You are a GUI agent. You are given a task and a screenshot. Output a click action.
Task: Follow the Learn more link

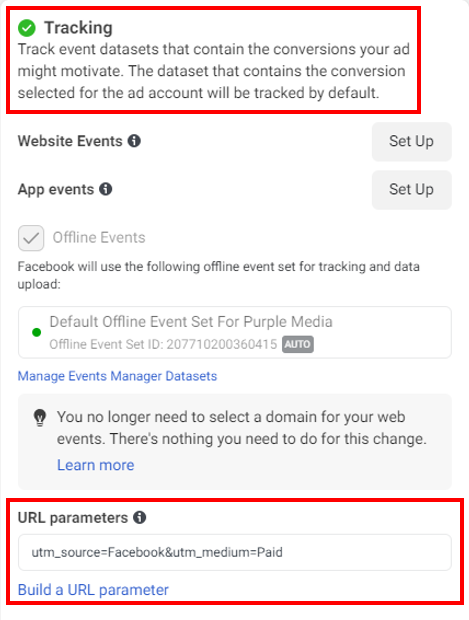click(x=96, y=465)
